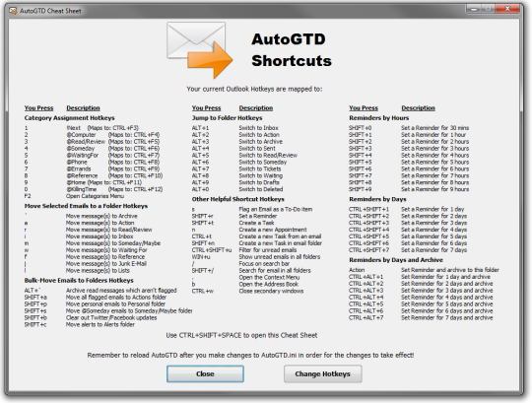
Task: Click 'Clear out Twitter/Facebook updates'
Action: pyautogui.click(x=111, y=318)
